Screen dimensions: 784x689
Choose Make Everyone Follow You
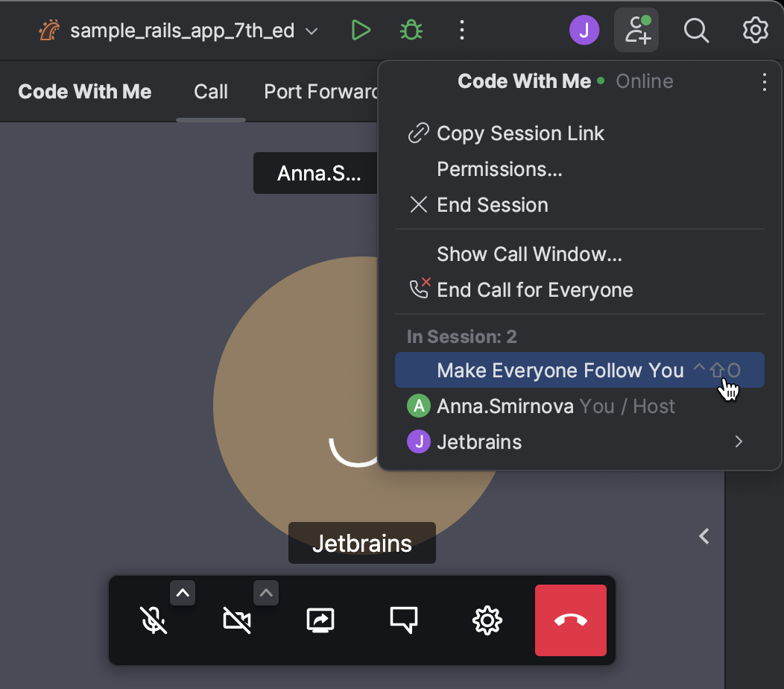point(580,371)
